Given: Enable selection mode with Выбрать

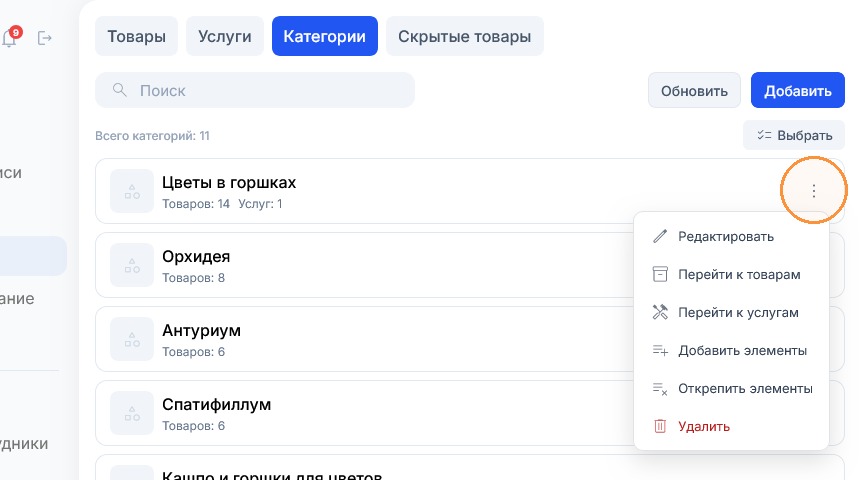Looking at the screenshot, I should 794,135.
